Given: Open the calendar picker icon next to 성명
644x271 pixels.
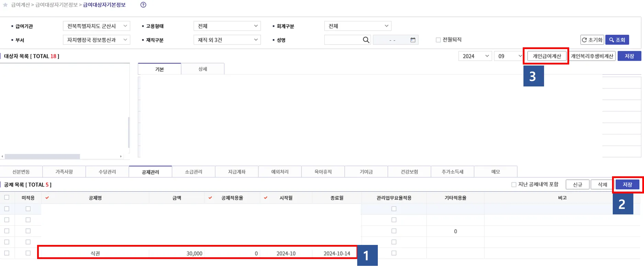Looking at the screenshot, I should tap(413, 40).
